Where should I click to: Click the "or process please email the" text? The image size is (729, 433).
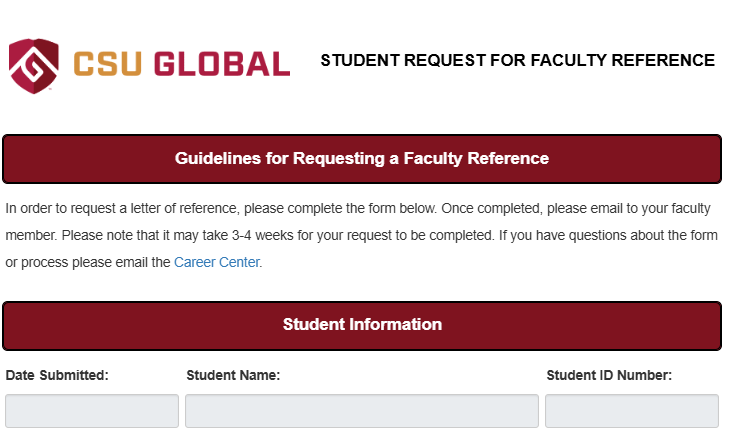[x=88, y=263]
